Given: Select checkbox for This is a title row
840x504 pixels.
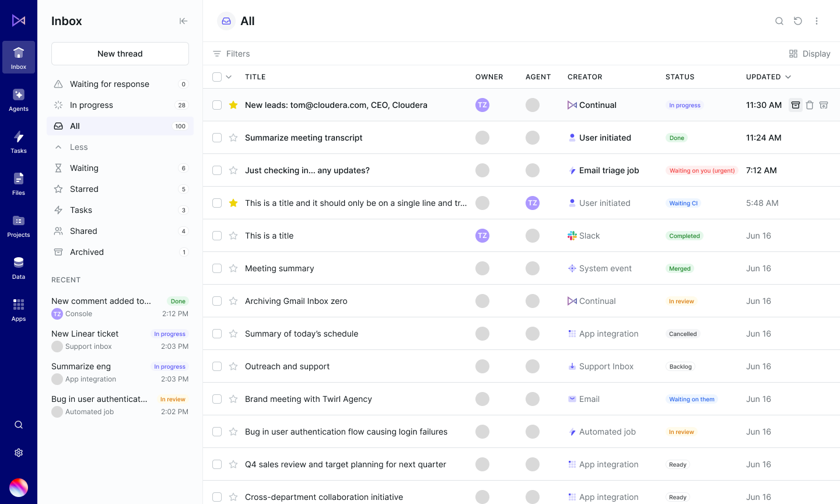Looking at the screenshot, I should pyautogui.click(x=217, y=236).
